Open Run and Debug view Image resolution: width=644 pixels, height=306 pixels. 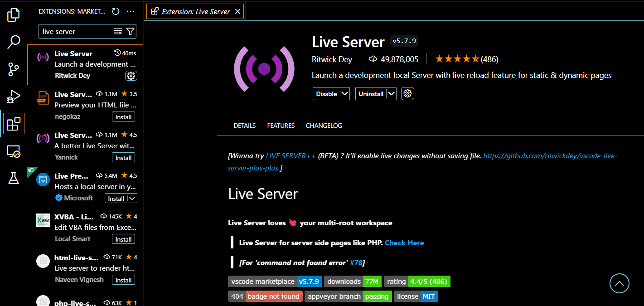[x=14, y=97]
